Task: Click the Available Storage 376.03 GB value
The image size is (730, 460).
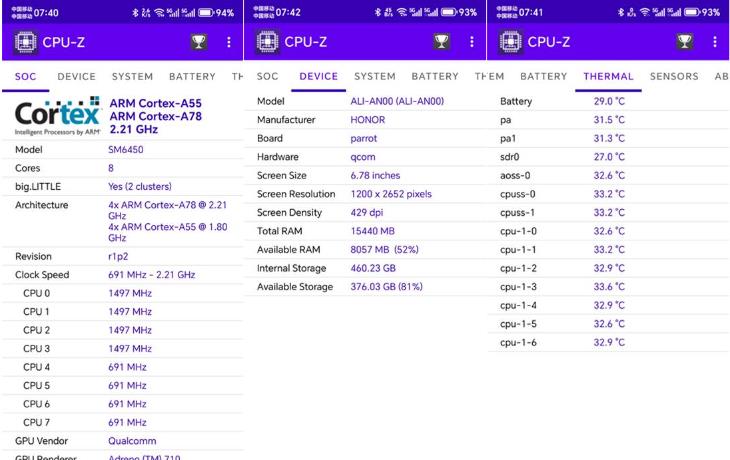Action: [386, 287]
